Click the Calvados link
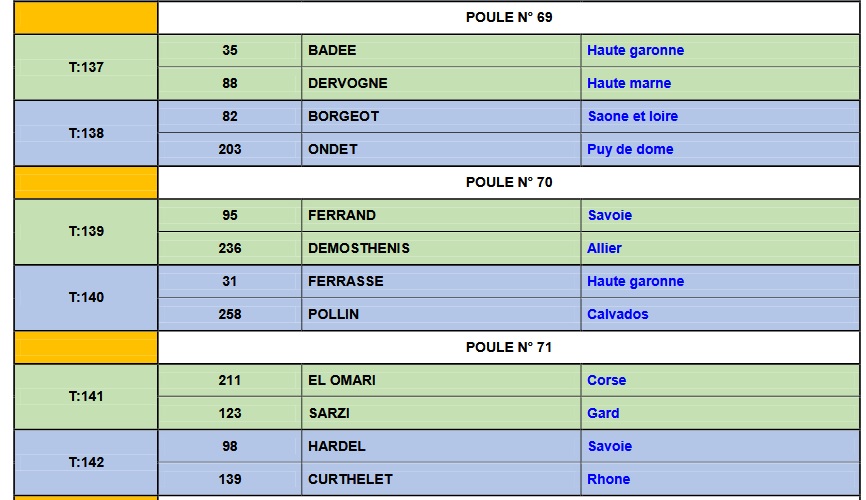This screenshot has width=866, height=500. pyautogui.click(x=617, y=314)
